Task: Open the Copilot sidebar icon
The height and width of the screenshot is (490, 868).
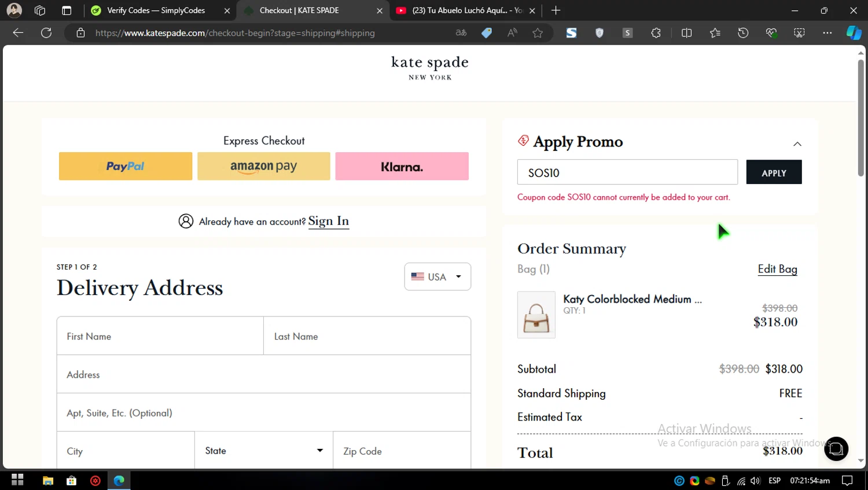Action: tap(854, 33)
